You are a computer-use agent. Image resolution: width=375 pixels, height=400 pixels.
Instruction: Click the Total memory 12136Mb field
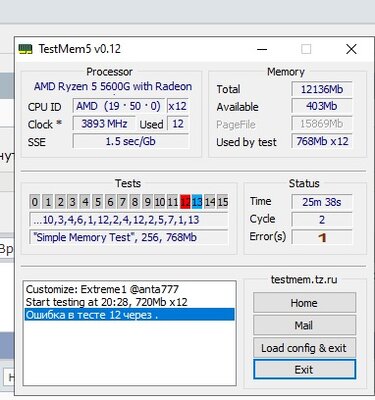[322, 89]
